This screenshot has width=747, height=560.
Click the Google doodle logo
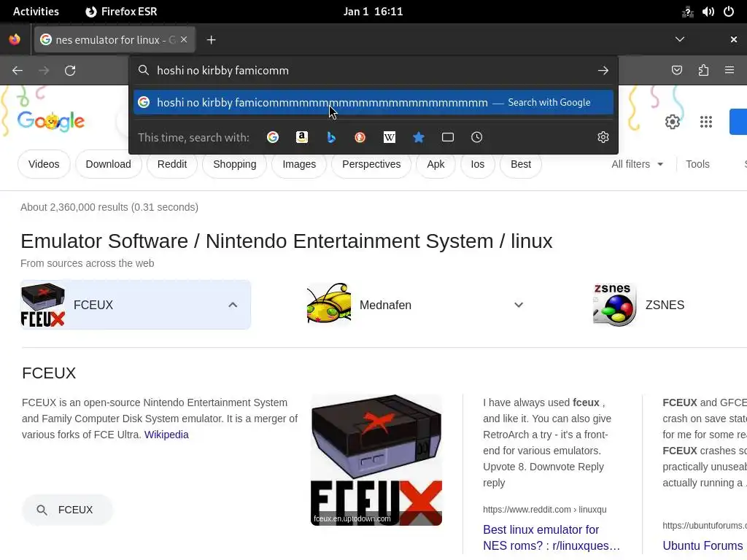click(x=50, y=122)
